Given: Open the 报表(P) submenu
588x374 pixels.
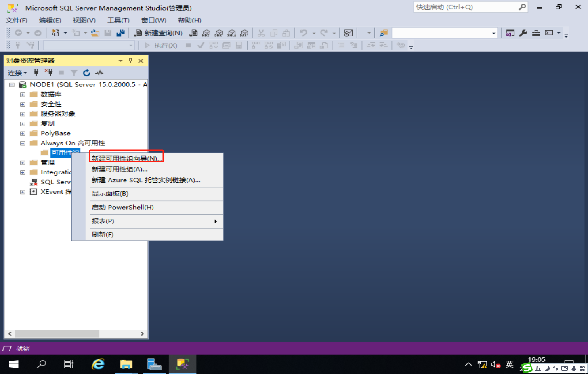Looking at the screenshot, I should pyautogui.click(x=155, y=221).
